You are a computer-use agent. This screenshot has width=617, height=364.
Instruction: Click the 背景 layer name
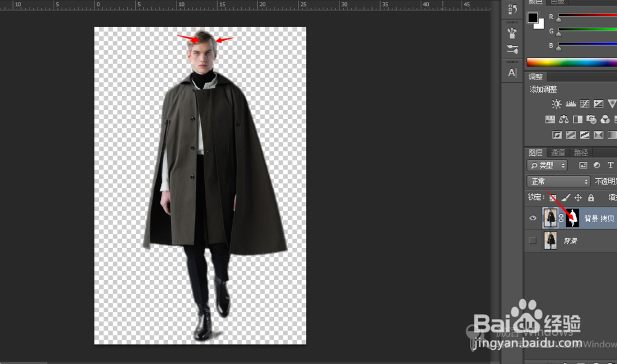point(570,241)
